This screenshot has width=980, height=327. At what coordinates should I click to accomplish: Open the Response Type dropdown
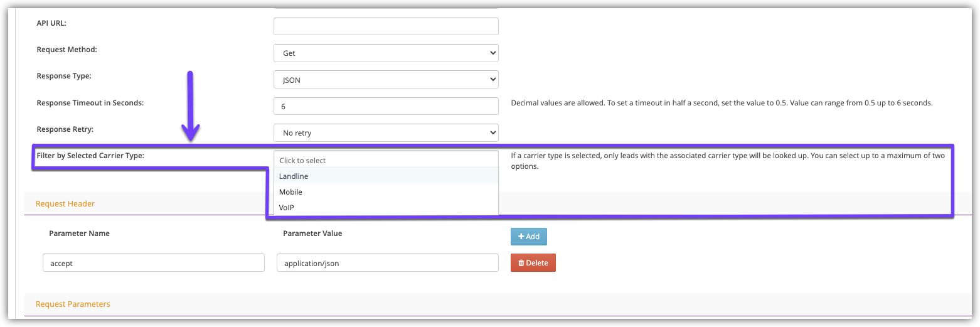click(x=386, y=80)
